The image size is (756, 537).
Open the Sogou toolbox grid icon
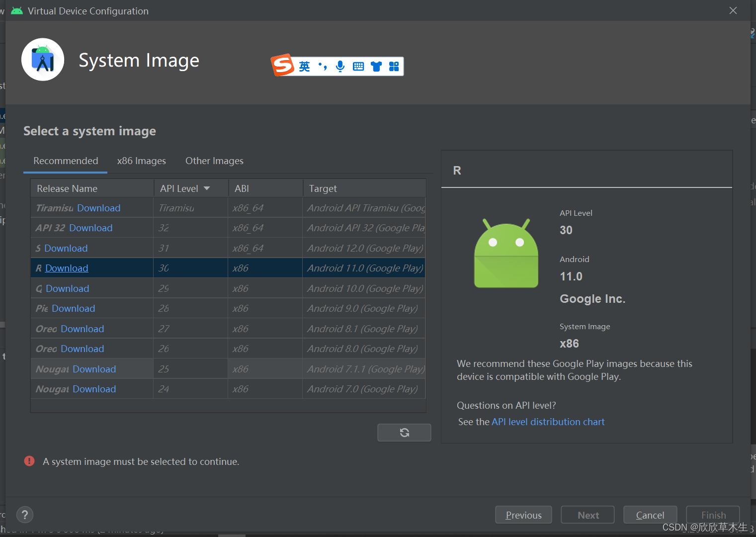[x=394, y=66]
